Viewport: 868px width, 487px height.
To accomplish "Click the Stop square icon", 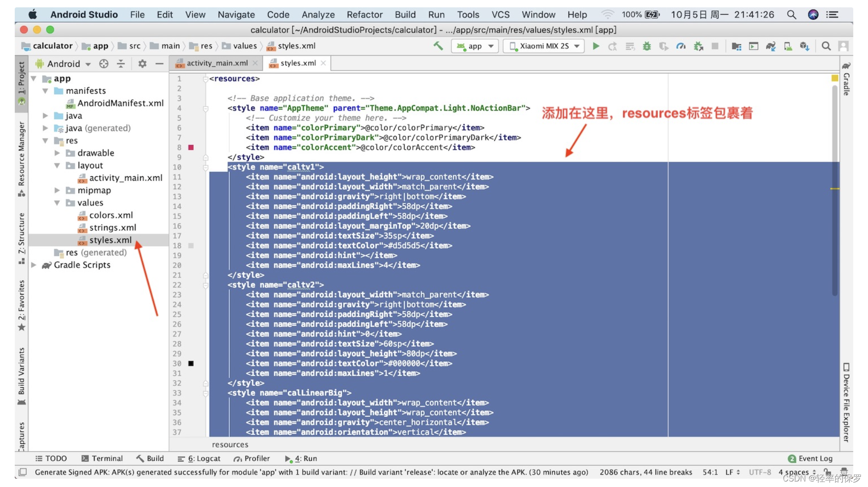I will pyautogui.click(x=715, y=46).
